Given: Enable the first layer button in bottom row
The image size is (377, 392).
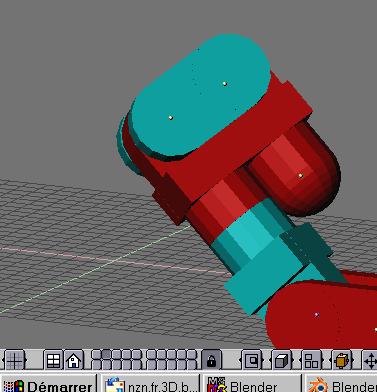Looking at the screenshot, I should click(96, 364).
